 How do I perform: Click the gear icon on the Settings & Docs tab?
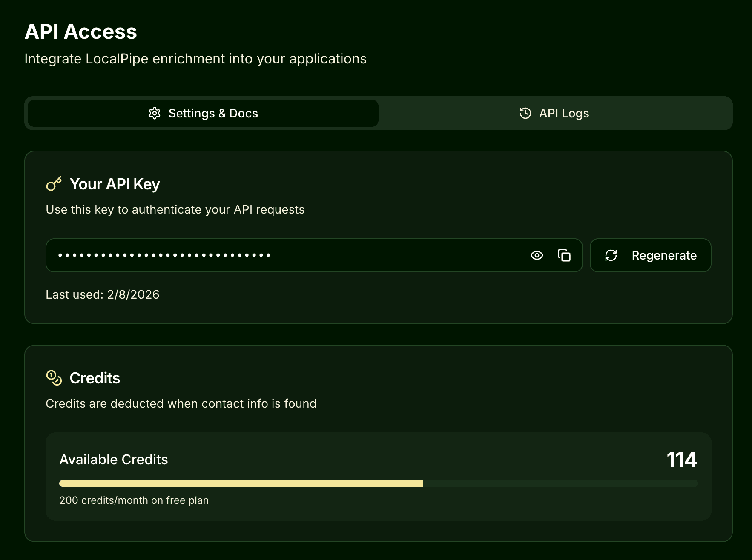155,113
